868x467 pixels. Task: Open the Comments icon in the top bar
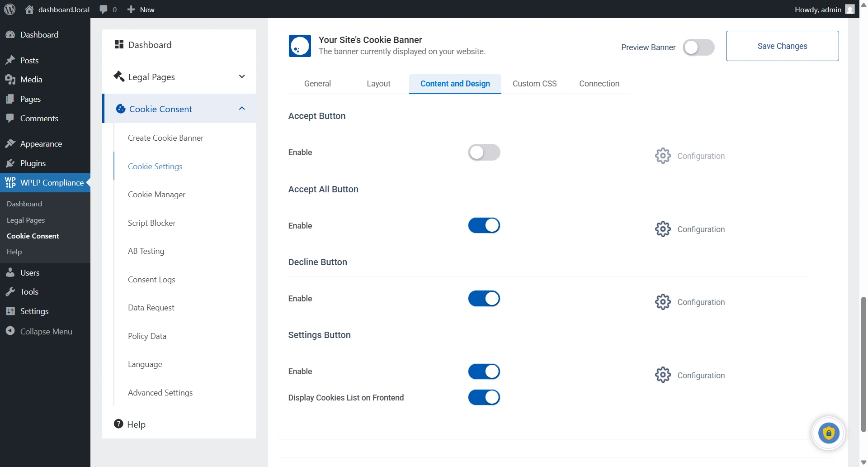tap(104, 9)
